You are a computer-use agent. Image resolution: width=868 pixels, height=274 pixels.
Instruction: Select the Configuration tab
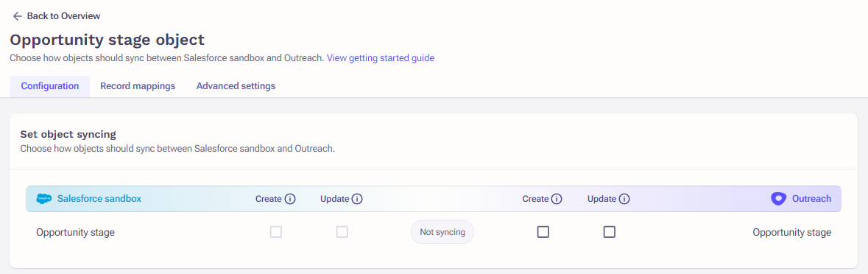[50, 86]
